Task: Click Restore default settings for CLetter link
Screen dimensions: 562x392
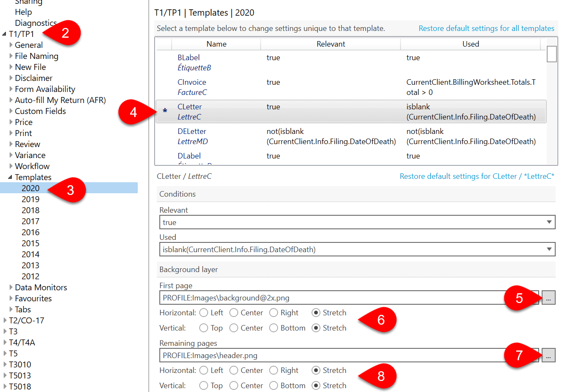Action: click(477, 176)
